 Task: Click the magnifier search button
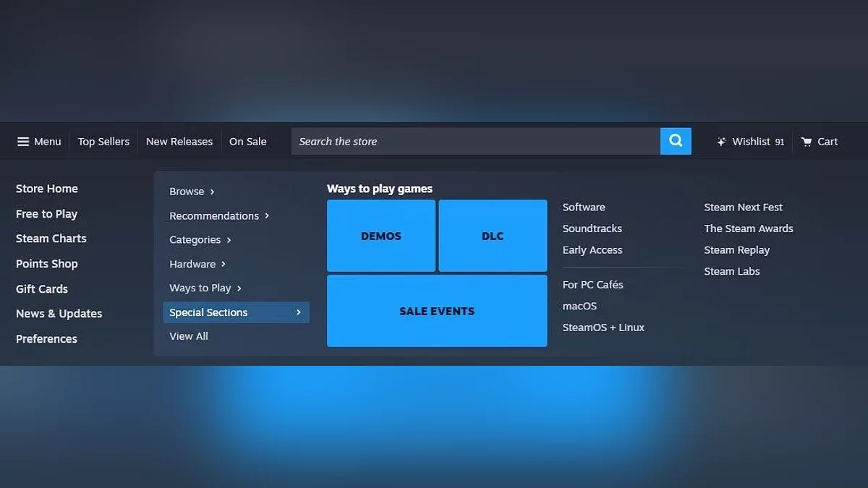pos(676,141)
